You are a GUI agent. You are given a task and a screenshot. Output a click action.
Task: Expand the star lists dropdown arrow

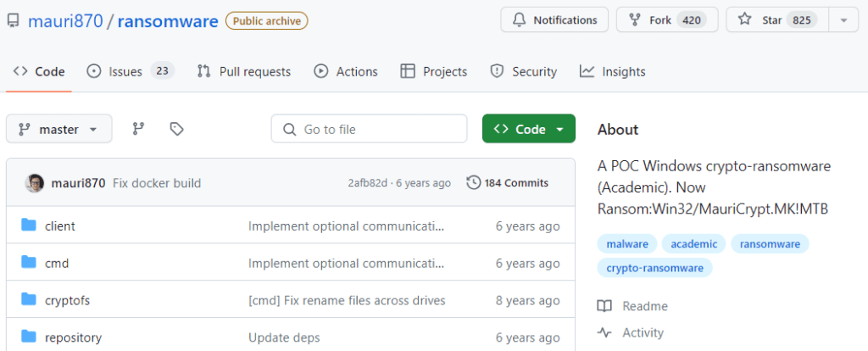point(843,20)
